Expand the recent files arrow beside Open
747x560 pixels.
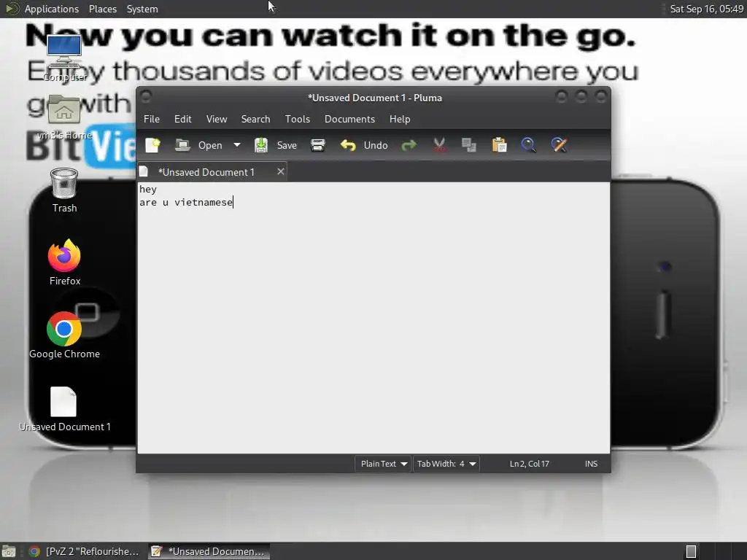(x=237, y=145)
